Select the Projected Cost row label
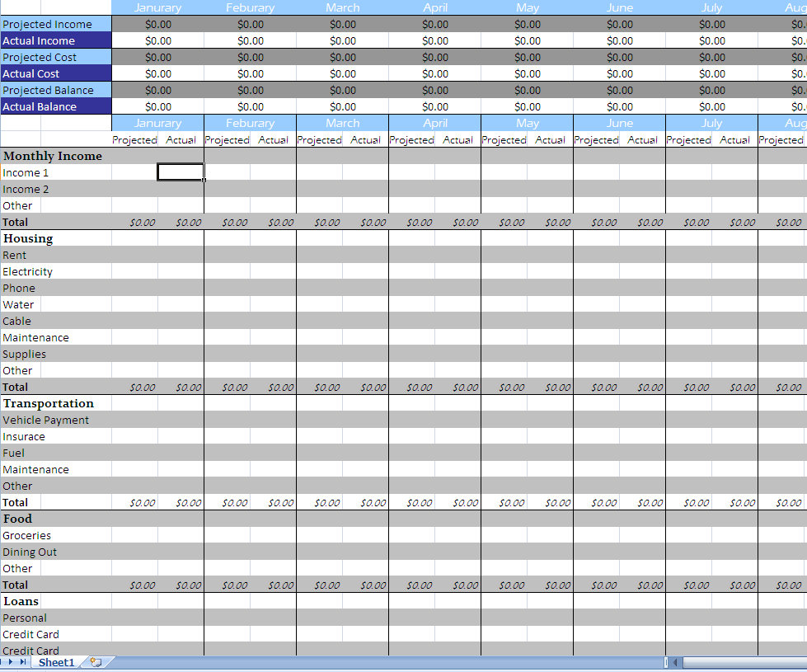This screenshot has height=672, width=807. [x=55, y=57]
